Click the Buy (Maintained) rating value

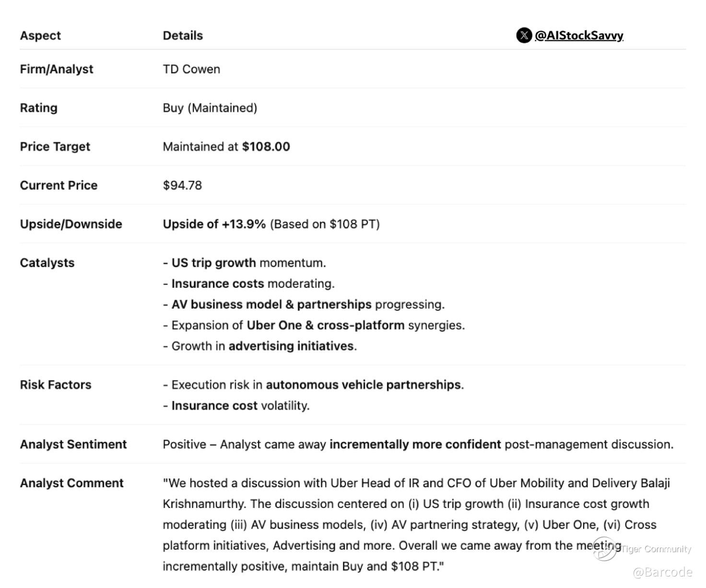pyautogui.click(x=210, y=108)
